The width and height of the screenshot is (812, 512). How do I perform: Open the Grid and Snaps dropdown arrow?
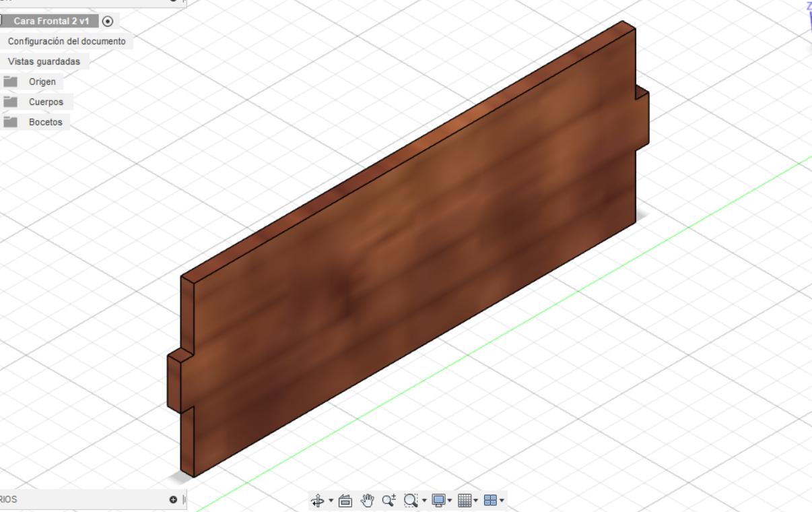tap(476, 501)
